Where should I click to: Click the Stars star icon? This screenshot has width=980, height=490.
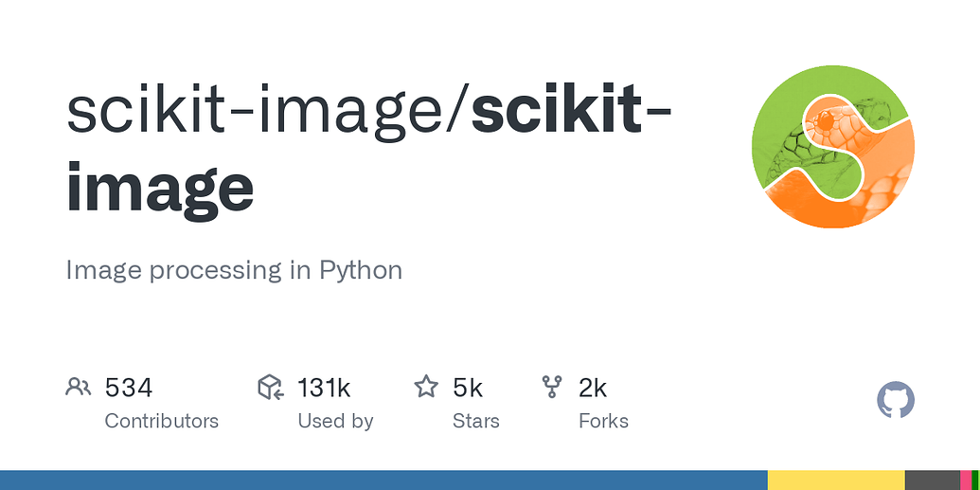point(426,387)
